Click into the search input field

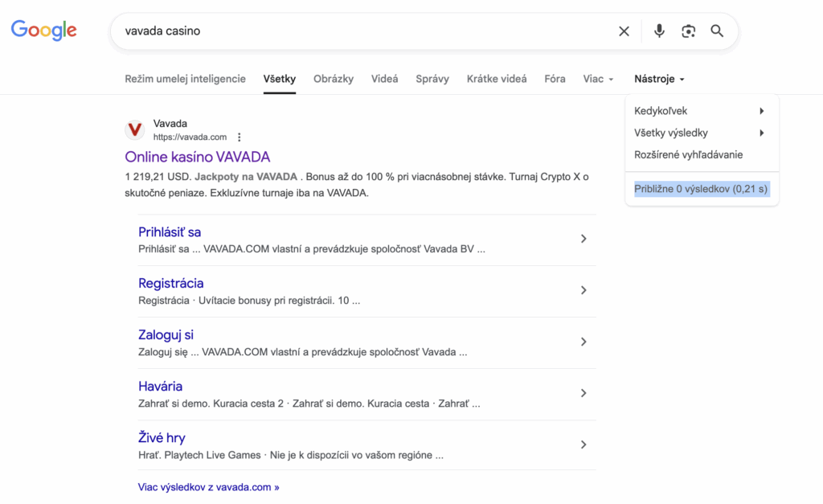(362, 31)
